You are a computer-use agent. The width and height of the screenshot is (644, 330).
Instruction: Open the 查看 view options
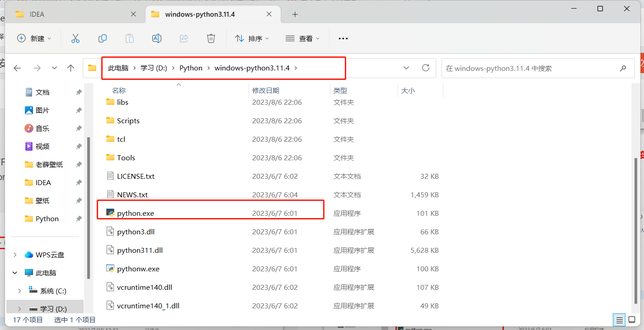303,38
